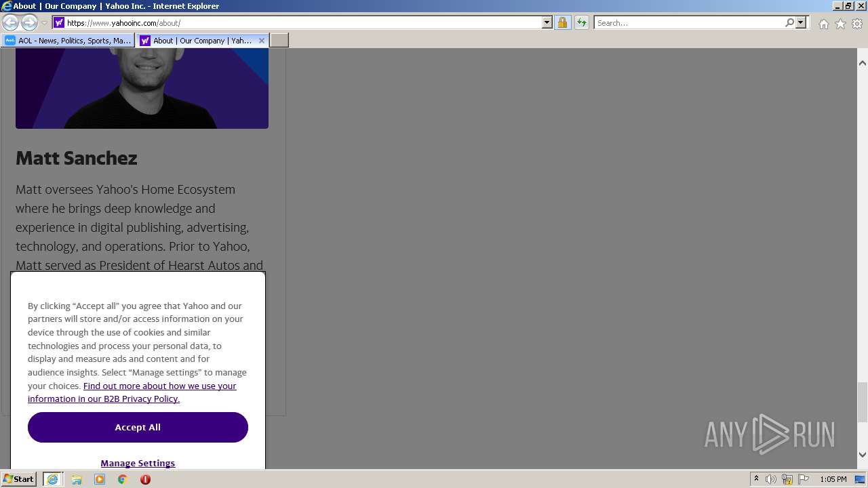Show security lock certificate info
Viewport: 868px width, 488px height.
(x=562, y=22)
